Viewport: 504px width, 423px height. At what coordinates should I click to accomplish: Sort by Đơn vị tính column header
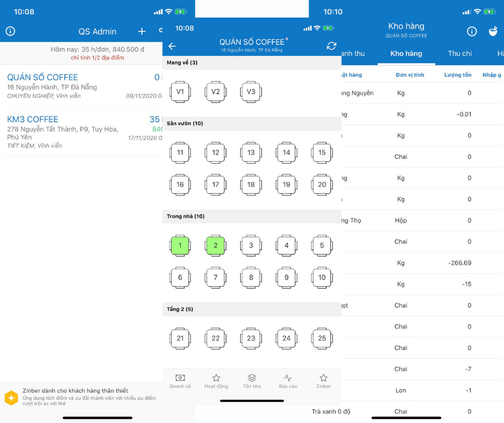(x=410, y=75)
